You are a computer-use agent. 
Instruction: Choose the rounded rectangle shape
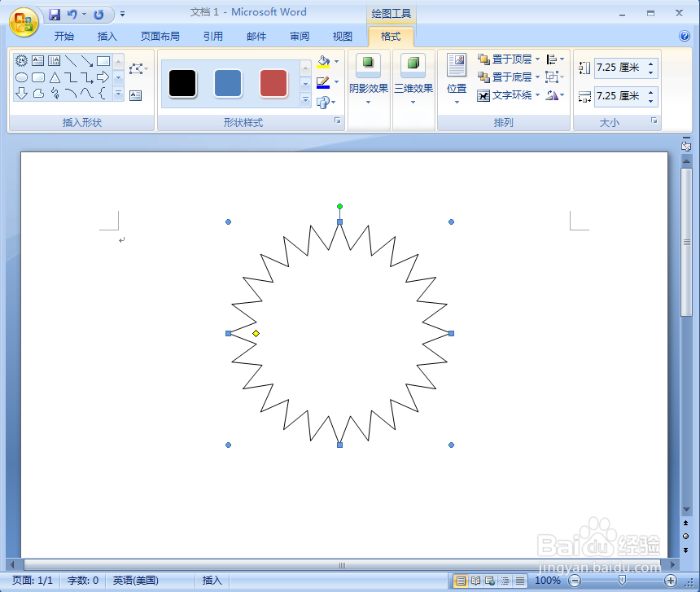[x=38, y=77]
